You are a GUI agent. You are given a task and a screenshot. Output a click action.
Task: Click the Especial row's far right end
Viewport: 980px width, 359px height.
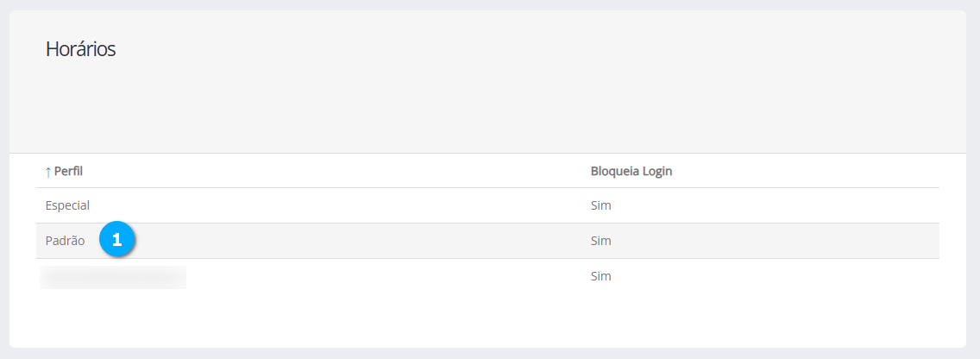pyautogui.click(x=914, y=205)
